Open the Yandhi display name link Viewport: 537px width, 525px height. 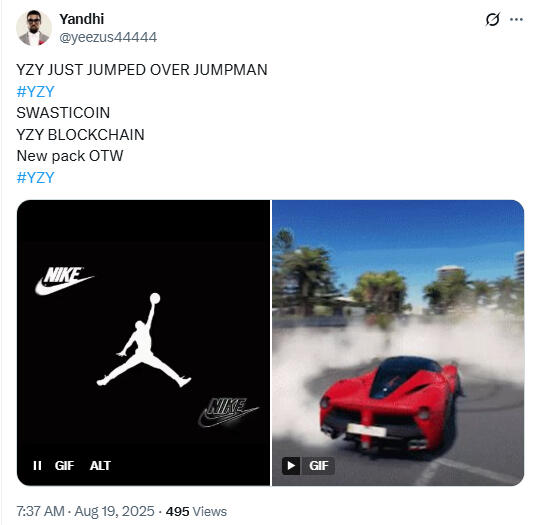coord(82,19)
